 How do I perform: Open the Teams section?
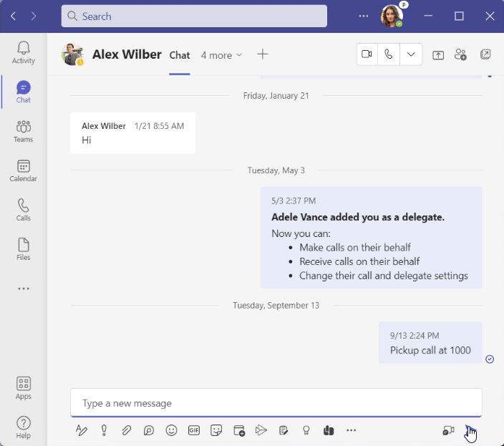click(24, 132)
